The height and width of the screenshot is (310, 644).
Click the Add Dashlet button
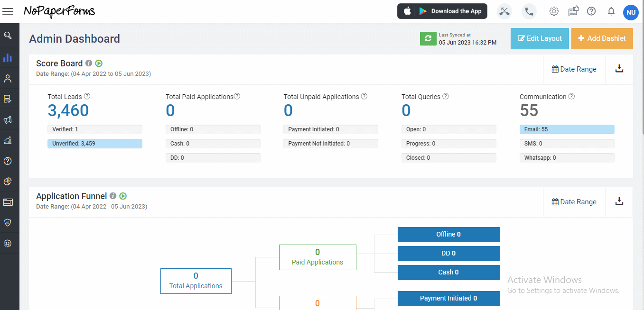click(602, 38)
